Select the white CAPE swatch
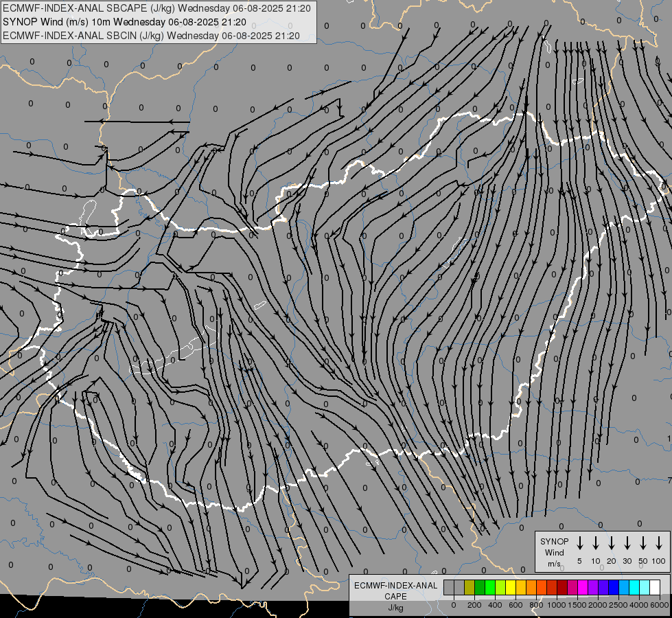The height and width of the screenshot is (618, 672). coord(654,587)
